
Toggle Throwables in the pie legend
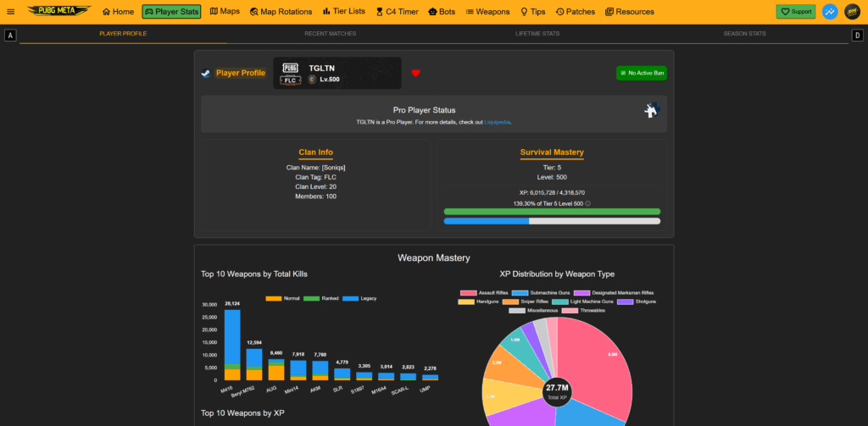tap(583, 310)
